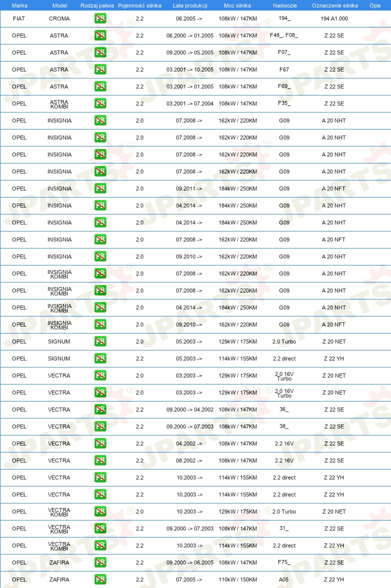Screen dimensions: 391x588
Task: Select production date 06.2005 ->
Action: pos(189,18)
